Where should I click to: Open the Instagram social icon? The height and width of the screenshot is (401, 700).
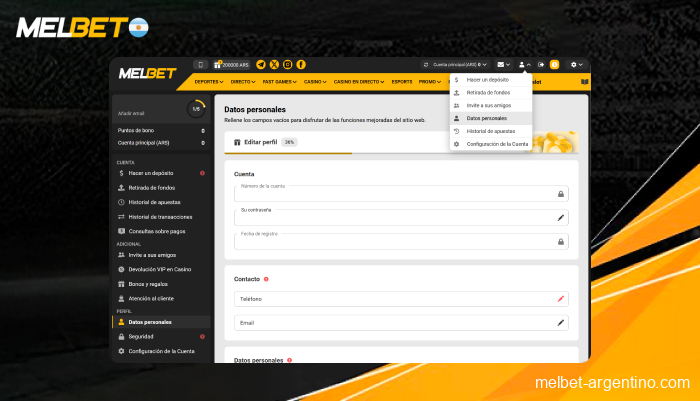[x=288, y=65]
